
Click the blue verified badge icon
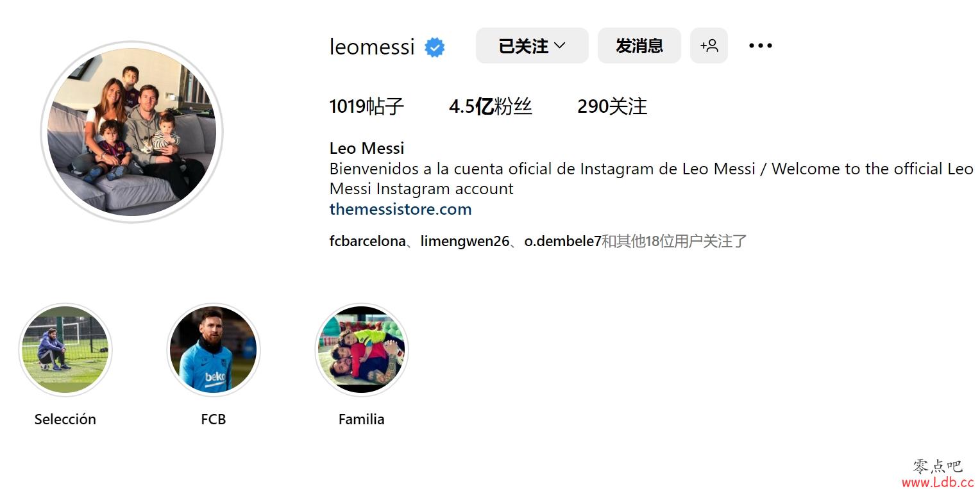[x=435, y=47]
